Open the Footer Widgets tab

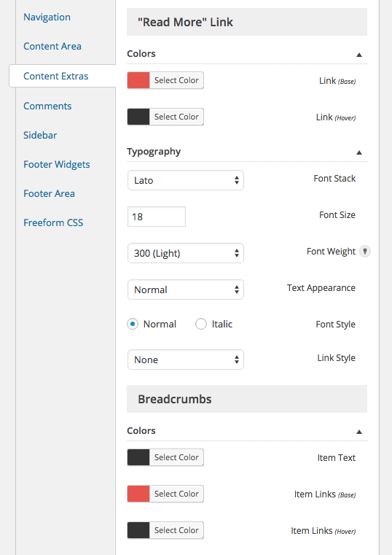coord(57,165)
